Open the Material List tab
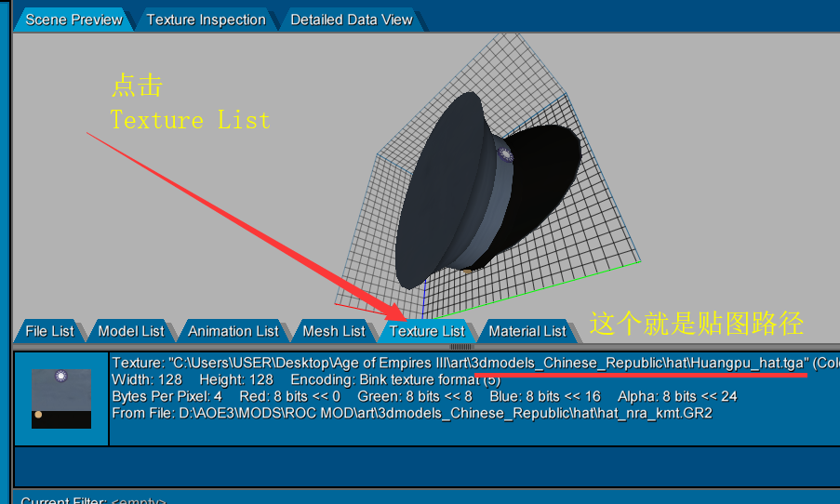840x504 pixels. pos(527,331)
